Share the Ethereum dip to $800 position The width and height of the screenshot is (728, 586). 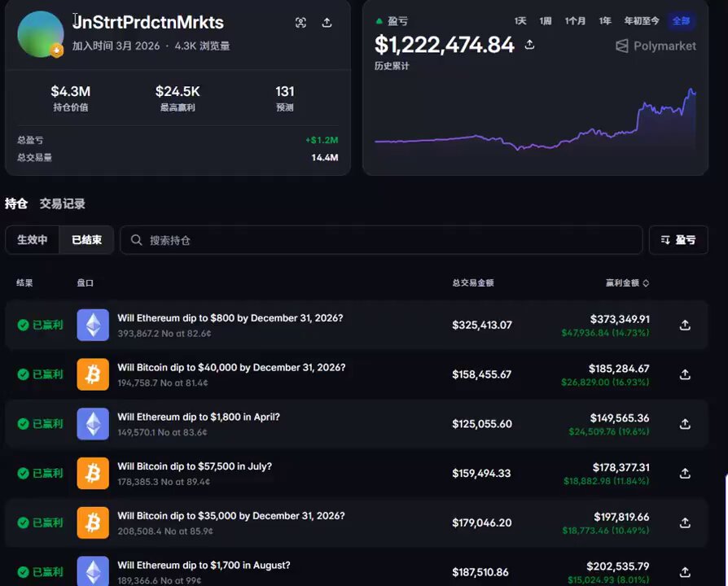click(685, 326)
